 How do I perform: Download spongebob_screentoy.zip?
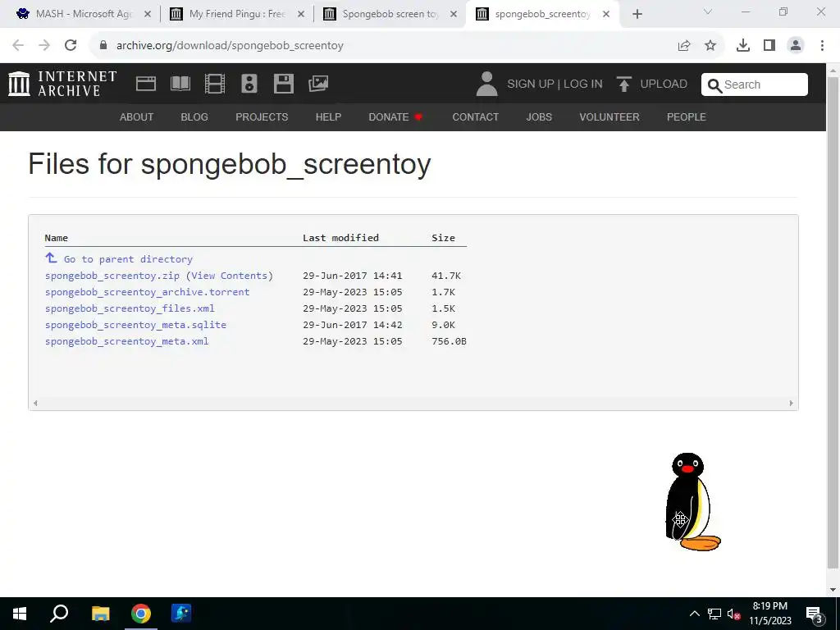click(112, 276)
